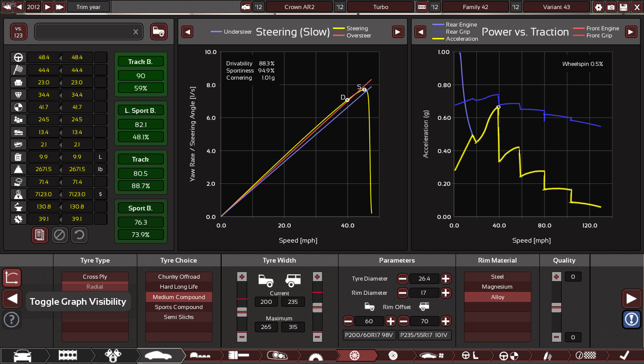
Task: Click the car search icon next to the search field
Action: point(159,32)
